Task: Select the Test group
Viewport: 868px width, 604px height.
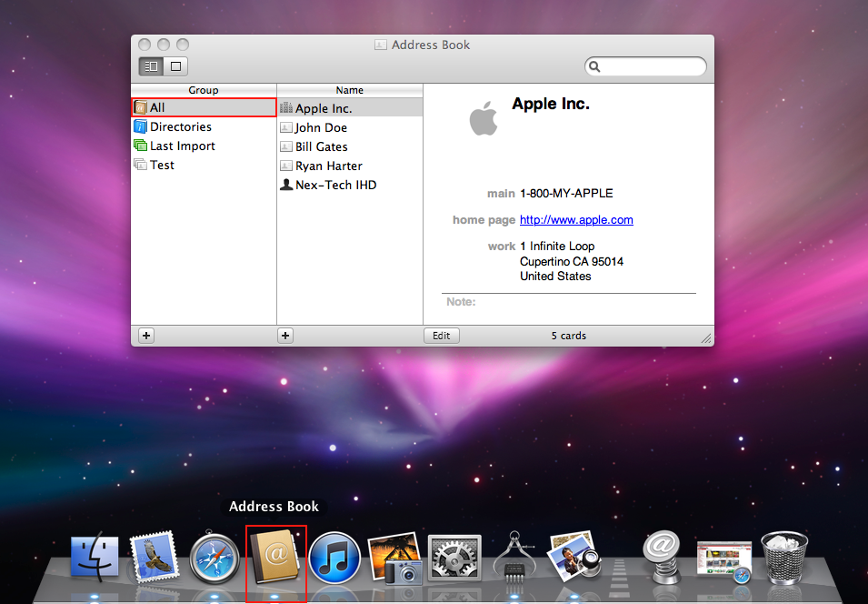Action: [204, 166]
